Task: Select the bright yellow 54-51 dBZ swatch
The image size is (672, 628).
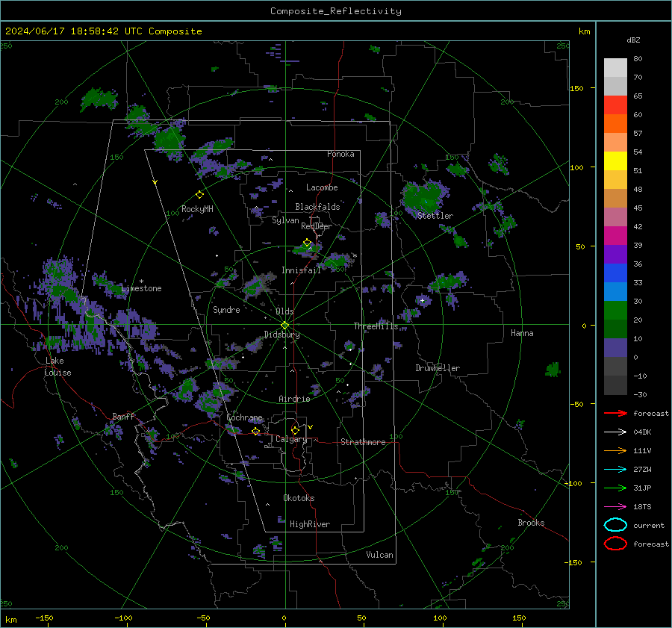Action: click(x=615, y=161)
